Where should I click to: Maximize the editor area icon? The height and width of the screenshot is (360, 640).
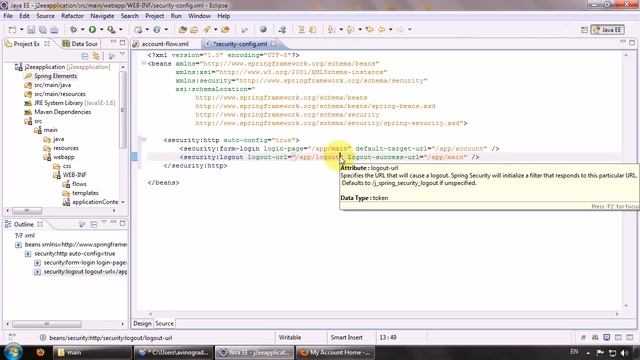(x=632, y=43)
